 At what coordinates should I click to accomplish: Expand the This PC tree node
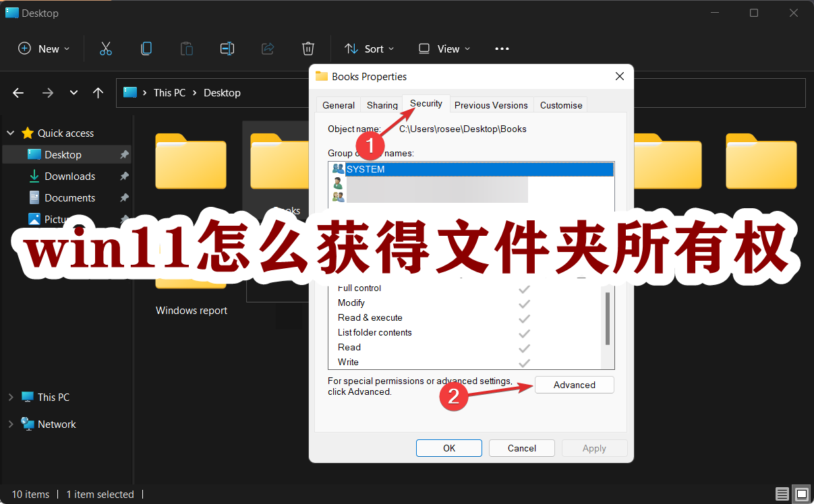[11, 398]
